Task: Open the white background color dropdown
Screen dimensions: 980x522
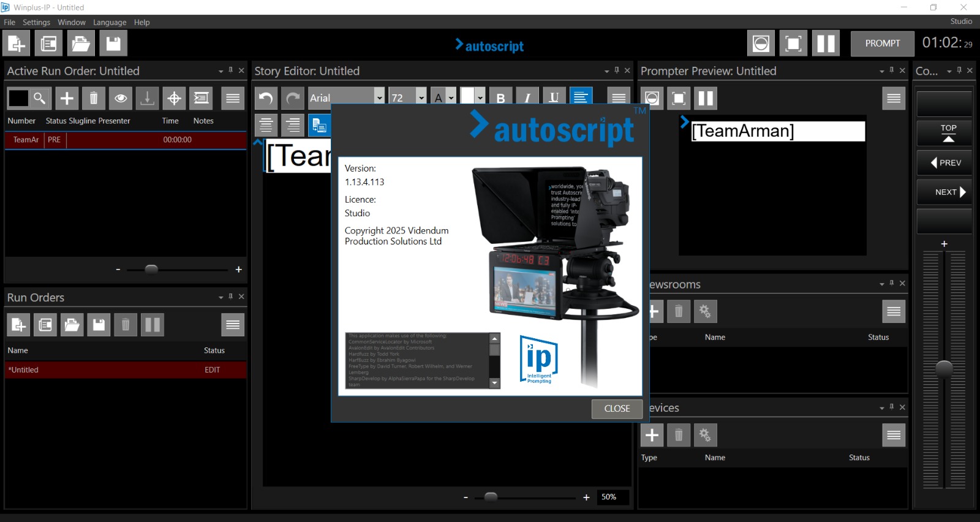Action: (x=480, y=98)
